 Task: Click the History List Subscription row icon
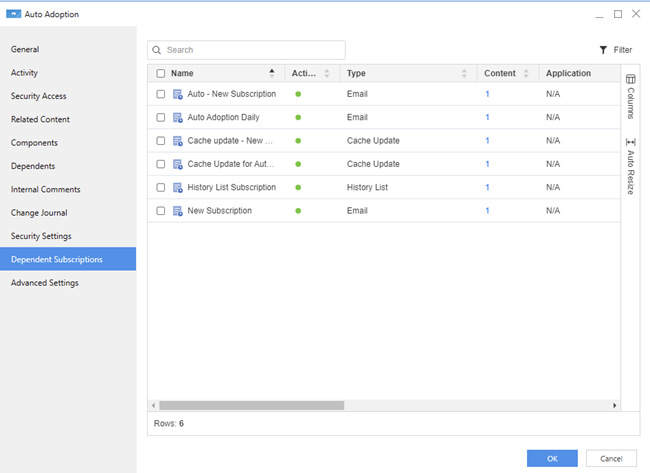[x=177, y=187]
